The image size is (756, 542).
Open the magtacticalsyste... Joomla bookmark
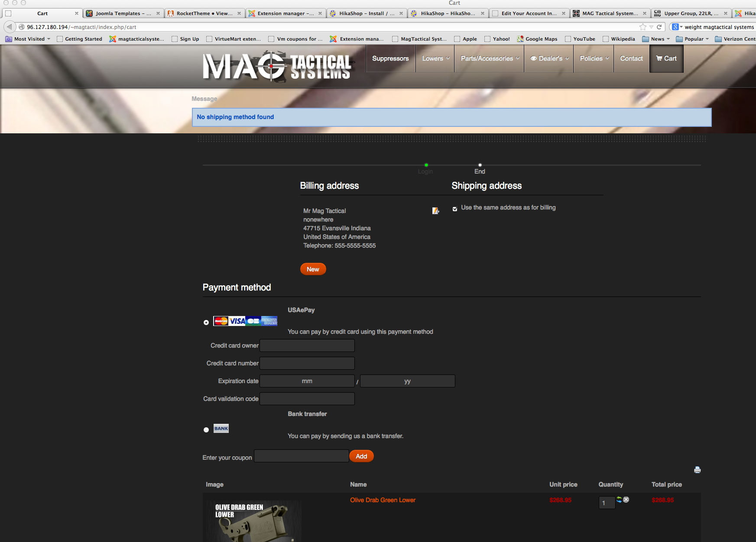pyautogui.click(x=137, y=39)
